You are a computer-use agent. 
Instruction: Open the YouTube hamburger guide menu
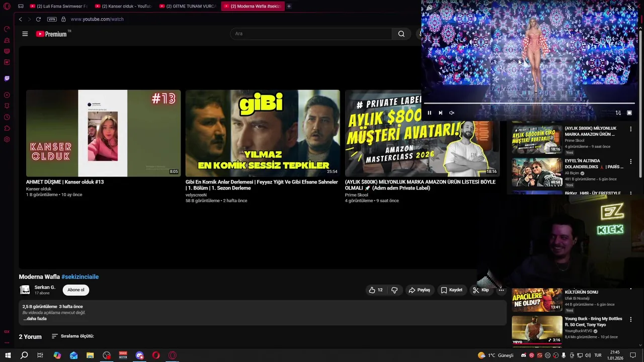pyautogui.click(x=25, y=34)
